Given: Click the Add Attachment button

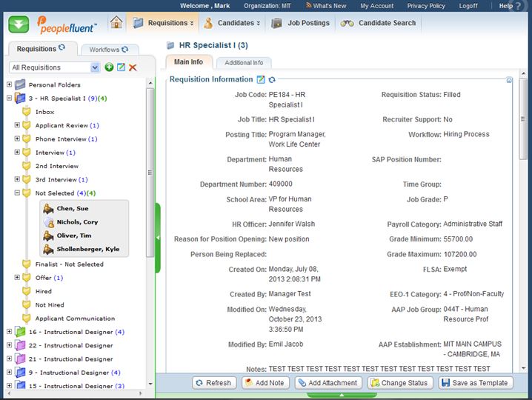Looking at the screenshot, I should 327,383.
